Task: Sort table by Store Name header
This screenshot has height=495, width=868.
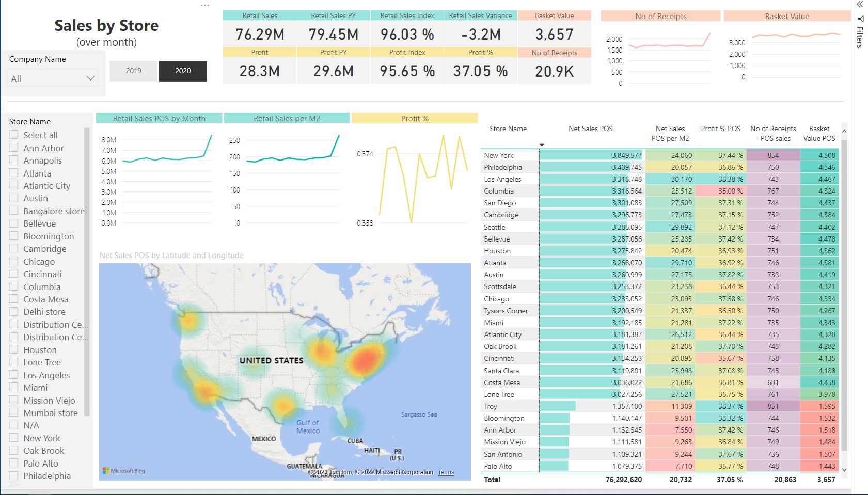Action: pos(508,129)
